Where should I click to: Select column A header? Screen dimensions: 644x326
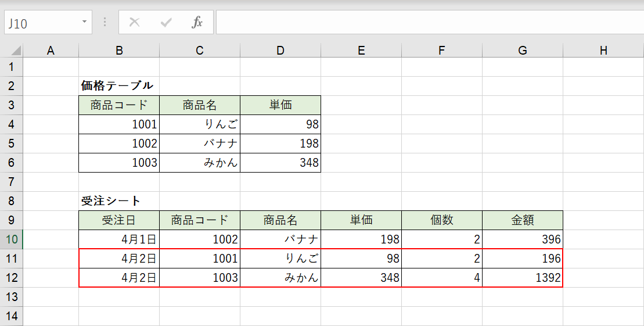tap(51, 51)
